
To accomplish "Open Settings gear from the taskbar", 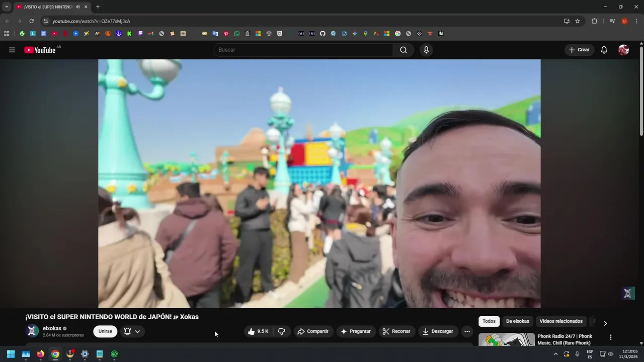I will 85,354.
